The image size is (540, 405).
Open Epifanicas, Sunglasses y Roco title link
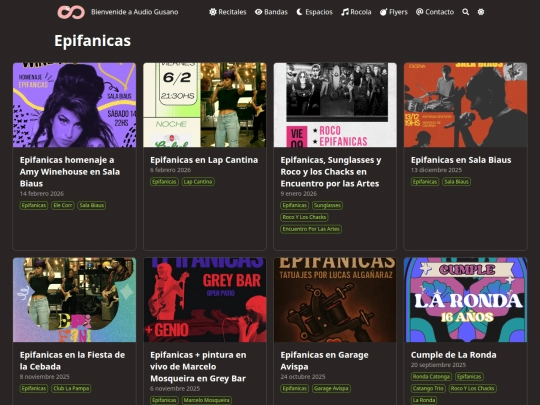331,172
